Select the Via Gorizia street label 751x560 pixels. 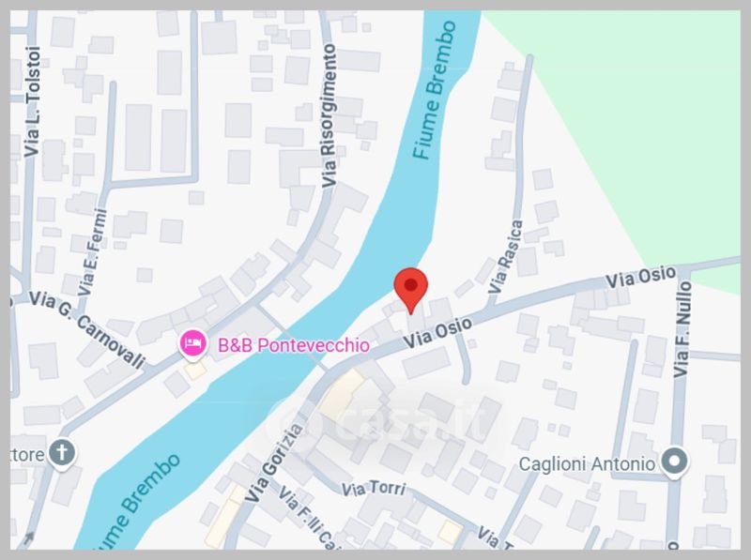[273, 462]
